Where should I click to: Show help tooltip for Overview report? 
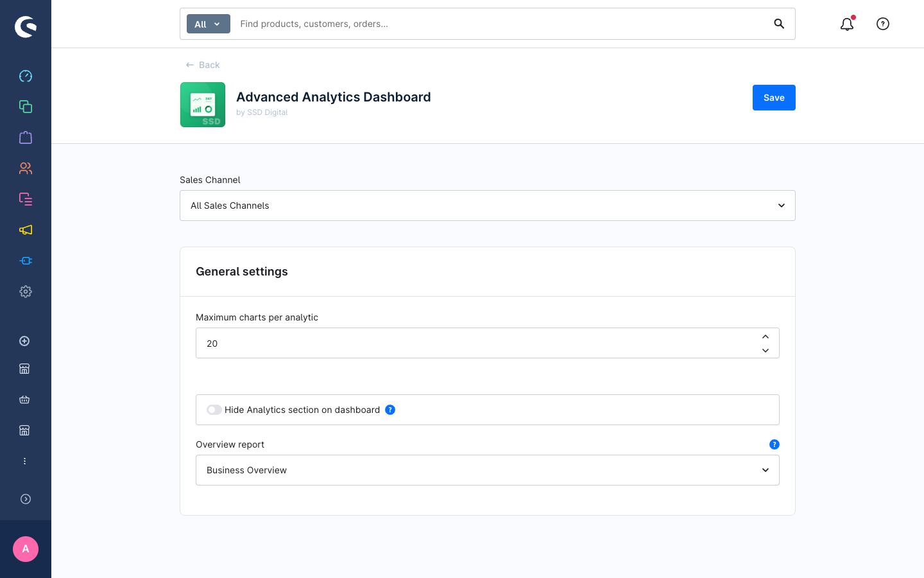coord(774,444)
